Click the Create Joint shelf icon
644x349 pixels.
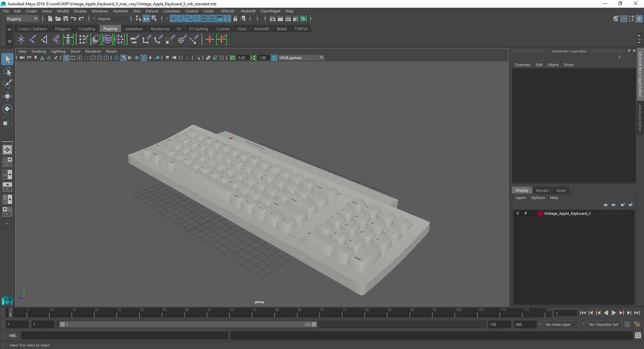[x=33, y=40]
